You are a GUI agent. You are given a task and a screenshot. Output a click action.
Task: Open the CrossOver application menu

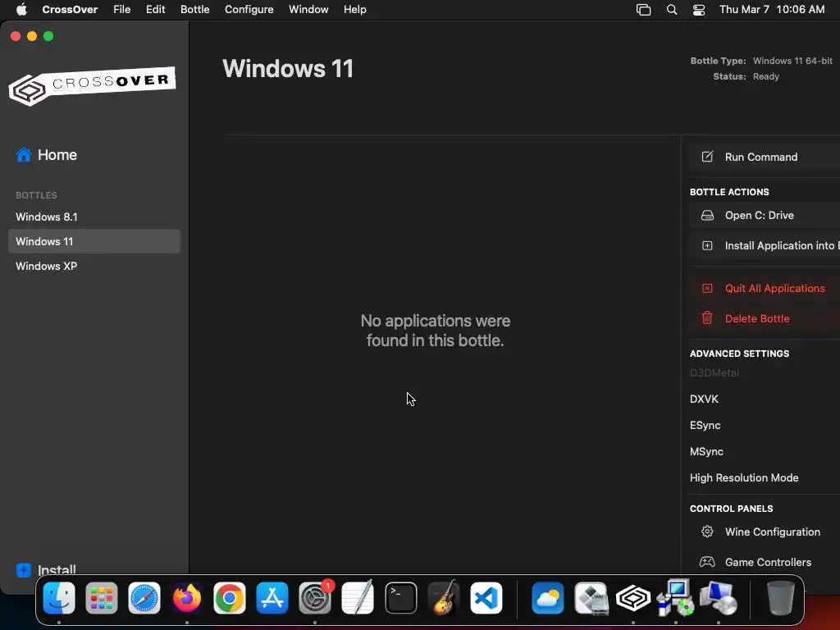70,10
